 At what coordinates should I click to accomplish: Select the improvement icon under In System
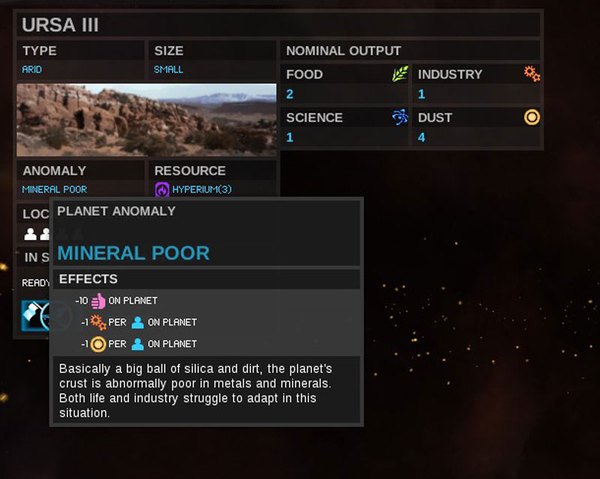[35, 315]
